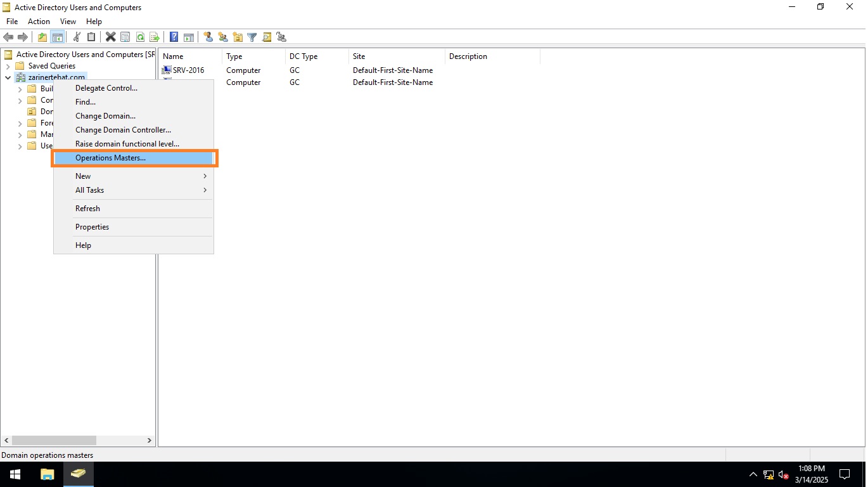Screen dimensions: 868x487
Task: Click the taskbar clock showing 1:08 PM
Action: pos(812,474)
